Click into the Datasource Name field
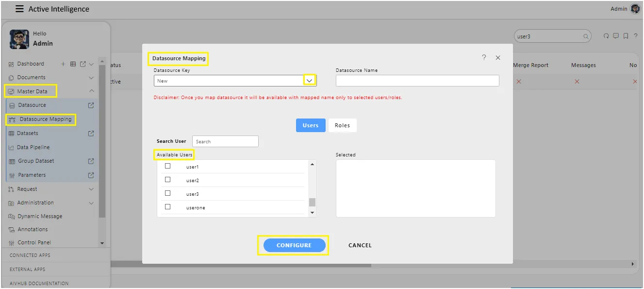Viewport: 644px width, 289px height. click(x=417, y=81)
